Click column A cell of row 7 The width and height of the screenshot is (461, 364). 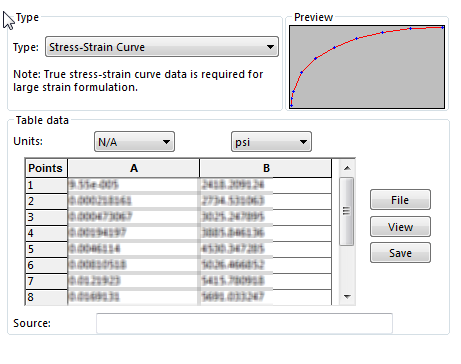[x=134, y=281]
